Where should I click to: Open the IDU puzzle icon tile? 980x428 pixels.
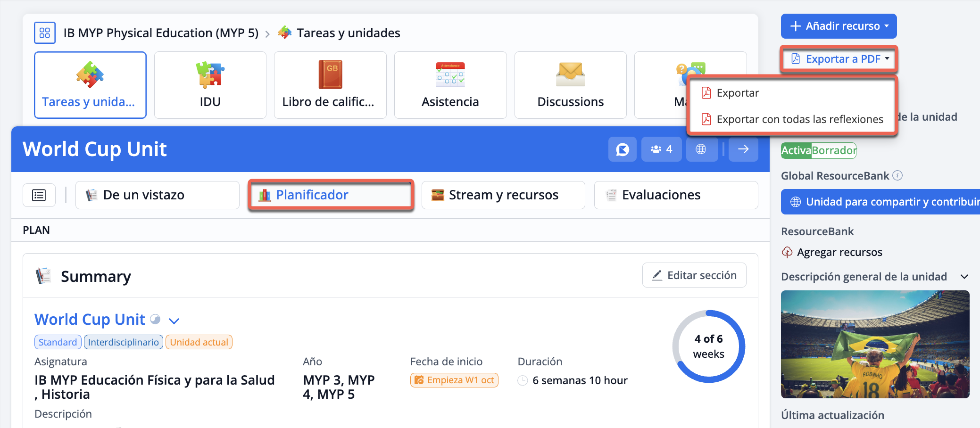click(210, 75)
